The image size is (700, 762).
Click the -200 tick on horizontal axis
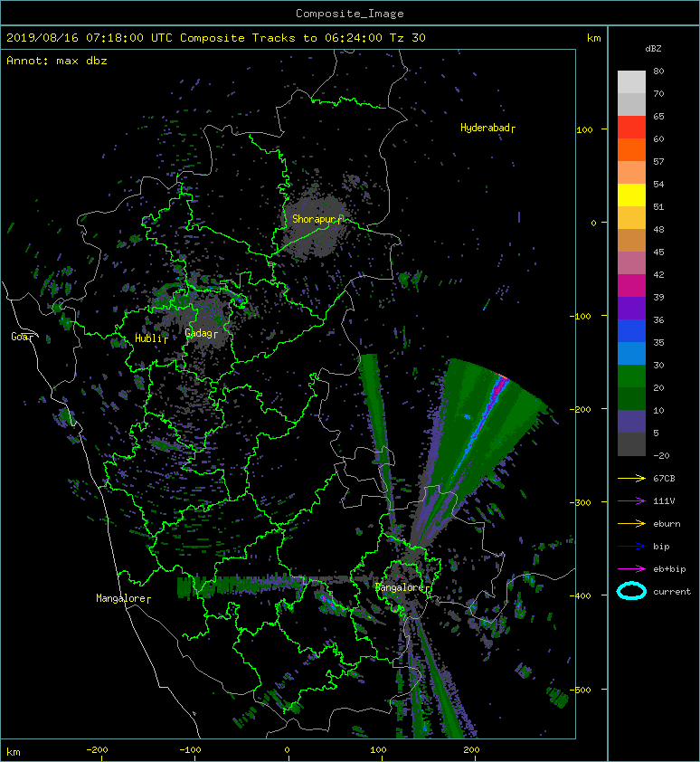[97, 750]
